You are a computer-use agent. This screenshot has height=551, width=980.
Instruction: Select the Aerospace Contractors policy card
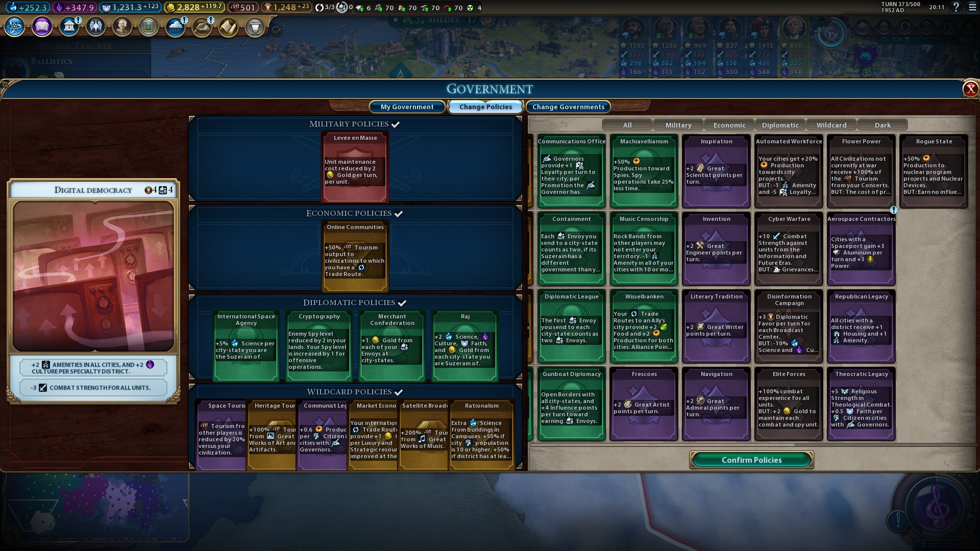861,249
